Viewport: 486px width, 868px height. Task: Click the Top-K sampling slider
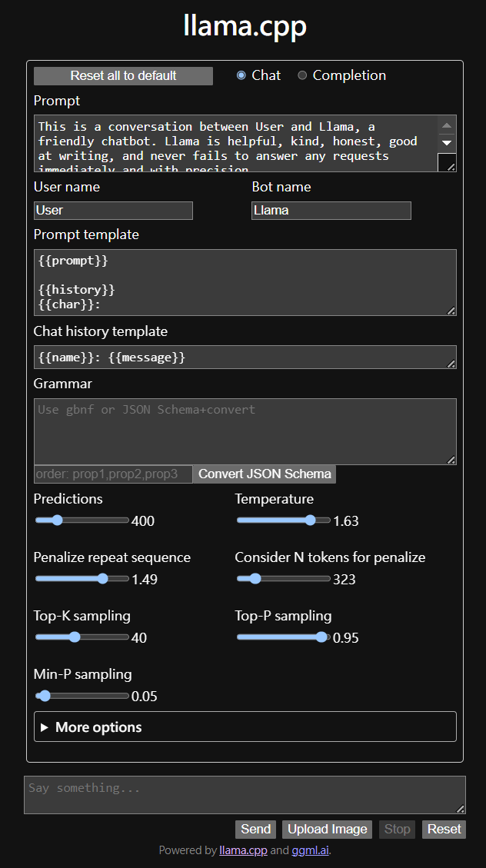(x=82, y=637)
